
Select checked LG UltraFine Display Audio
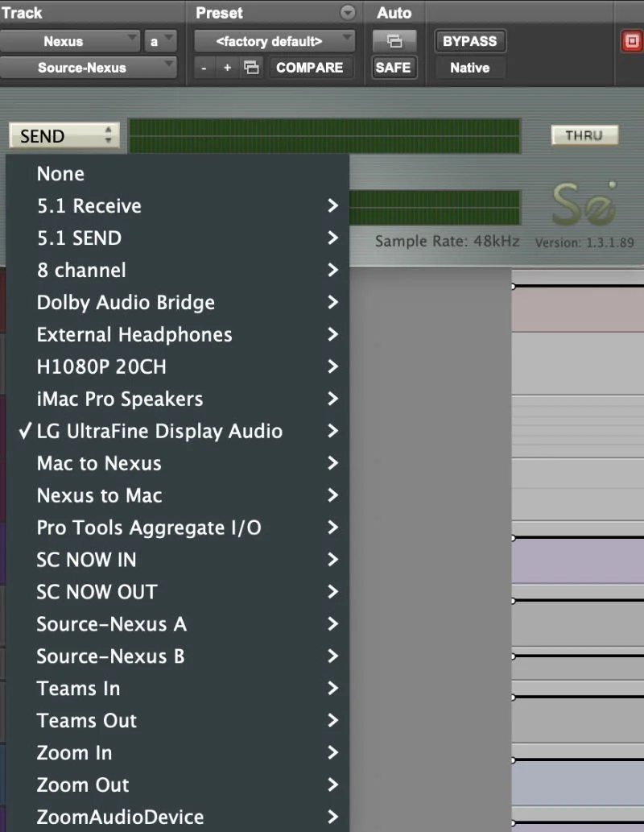pyautogui.click(x=178, y=431)
